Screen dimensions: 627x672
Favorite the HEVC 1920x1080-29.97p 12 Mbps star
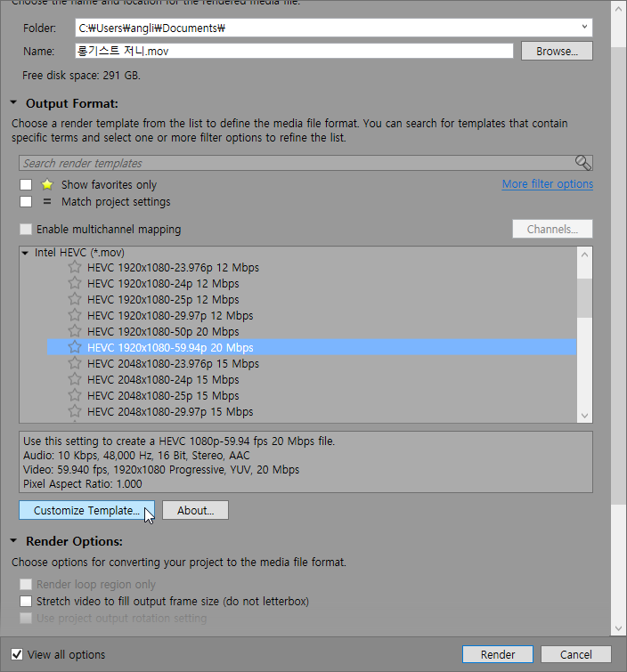(75, 315)
